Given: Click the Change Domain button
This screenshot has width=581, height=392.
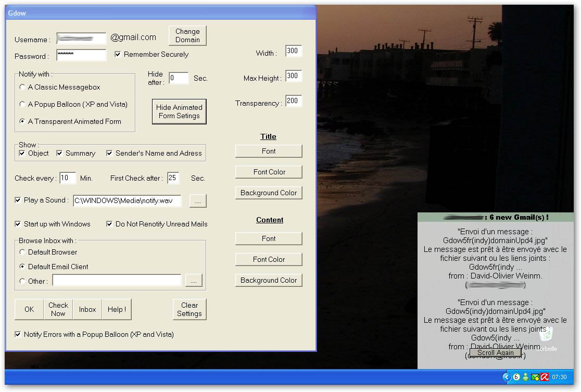Looking at the screenshot, I should pos(187,35).
